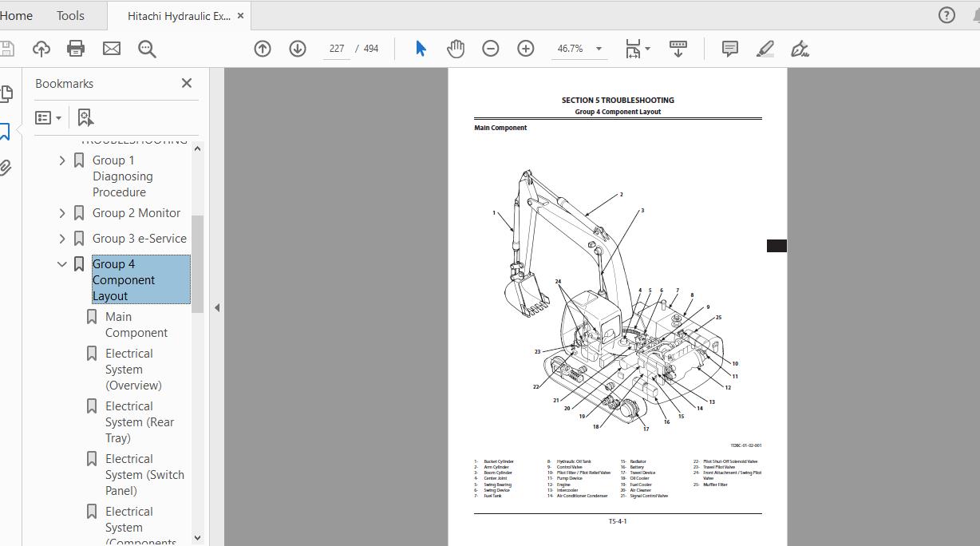
Task: Select Group 3 e-Service bookmark
Action: coord(140,239)
